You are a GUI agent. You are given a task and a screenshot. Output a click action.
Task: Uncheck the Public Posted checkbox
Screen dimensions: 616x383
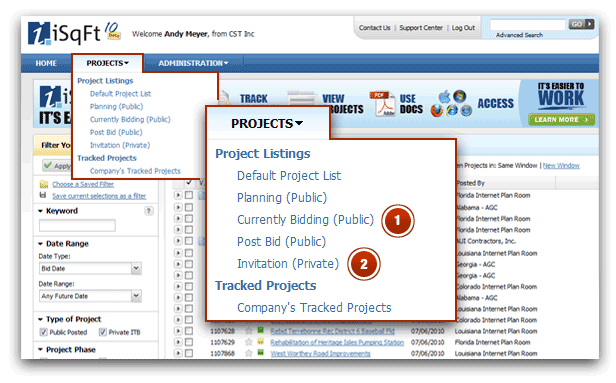point(43,332)
